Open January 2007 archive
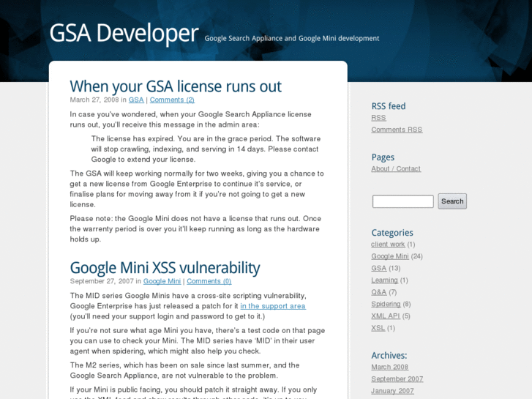 [392, 391]
